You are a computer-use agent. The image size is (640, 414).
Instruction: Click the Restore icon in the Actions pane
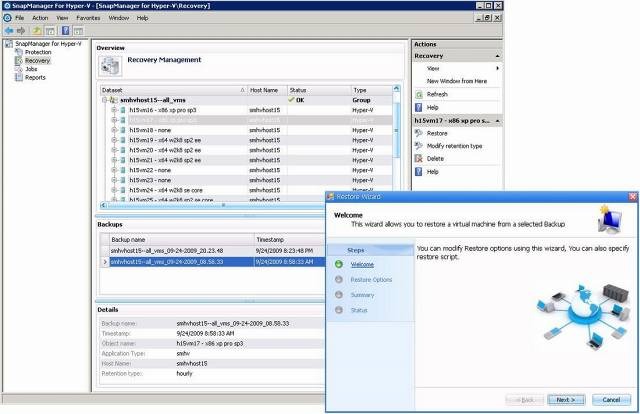pyautogui.click(x=419, y=133)
